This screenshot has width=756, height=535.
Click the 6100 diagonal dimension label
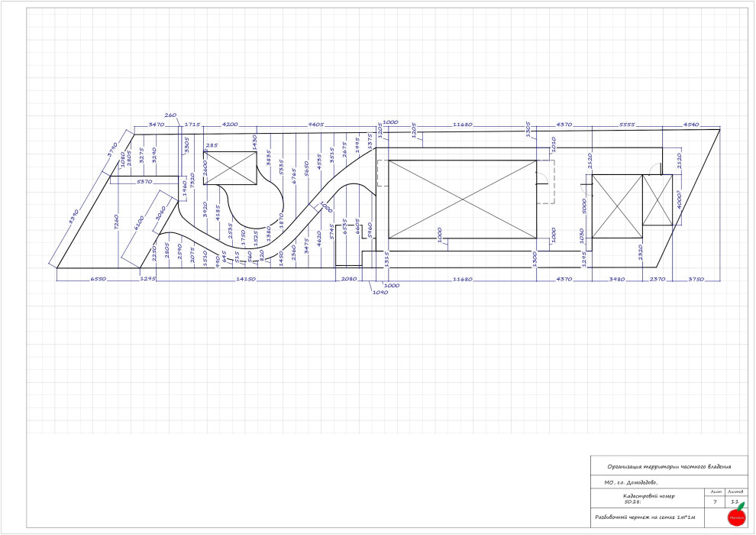click(x=138, y=223)
